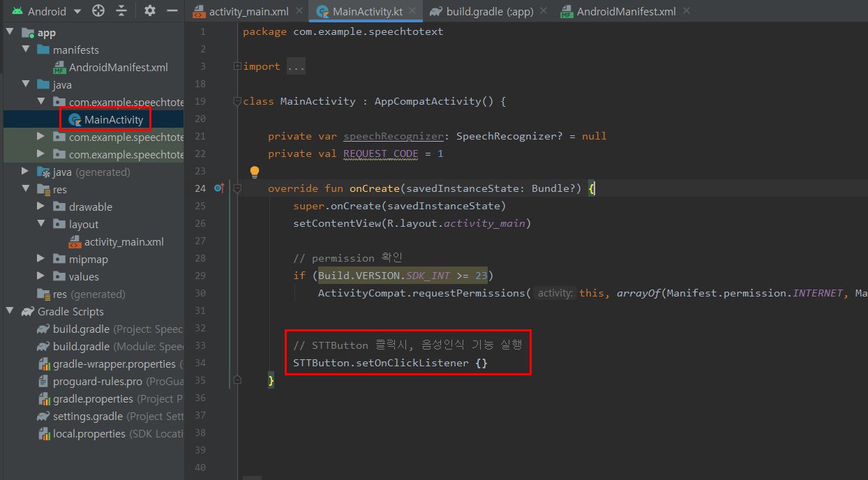This screenshot has height=480, width=868.
Task: Click the '// permission 확인' comment
Action: click(348, 258)
